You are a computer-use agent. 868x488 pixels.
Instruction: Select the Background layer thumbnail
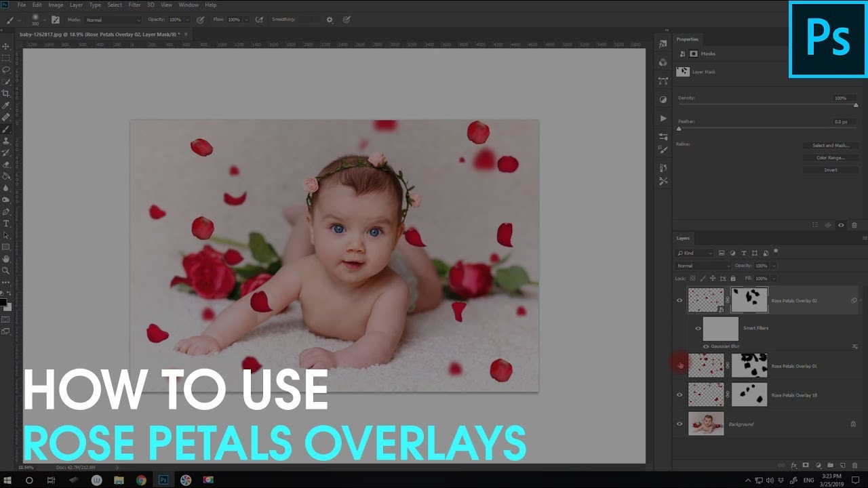706,424
